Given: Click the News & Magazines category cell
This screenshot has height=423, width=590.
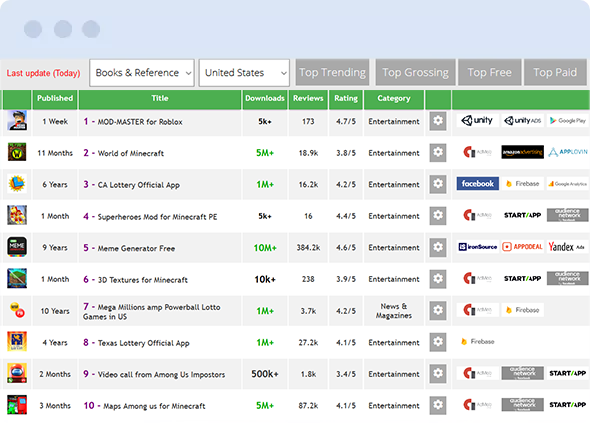Looking at the screenshot, I should 394,311.
